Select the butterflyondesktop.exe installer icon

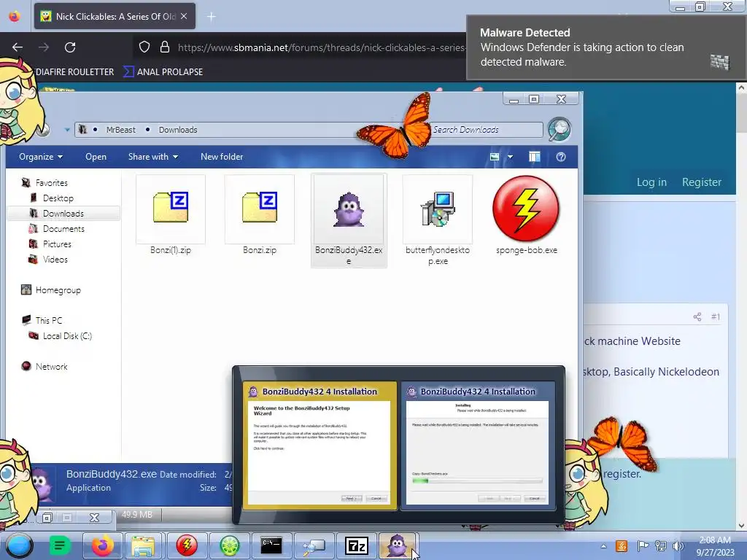438,208
